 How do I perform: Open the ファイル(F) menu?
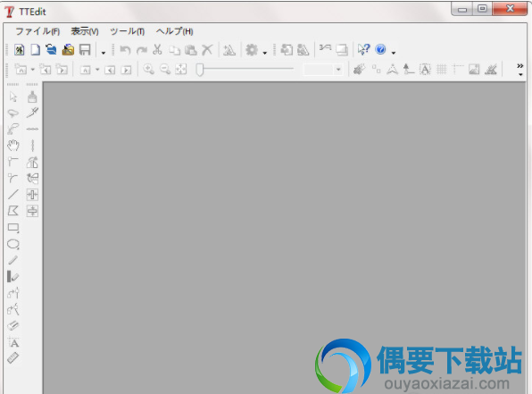(37, 31)
